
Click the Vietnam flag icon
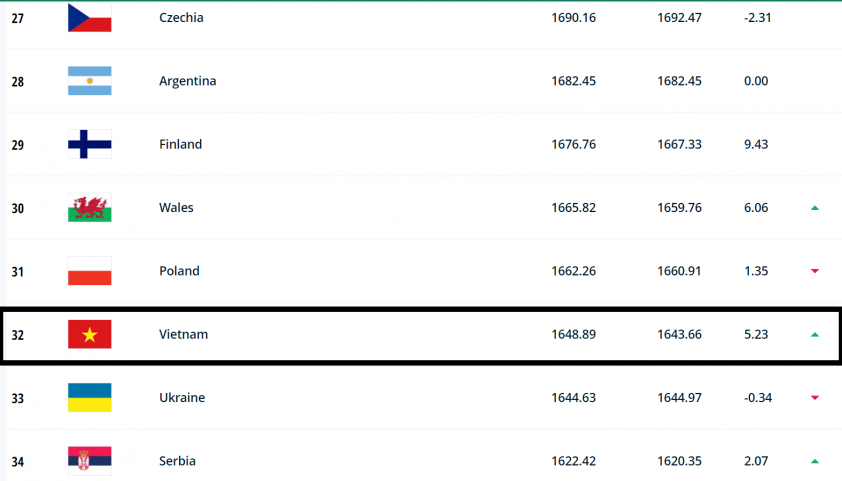tap(90, 334)
